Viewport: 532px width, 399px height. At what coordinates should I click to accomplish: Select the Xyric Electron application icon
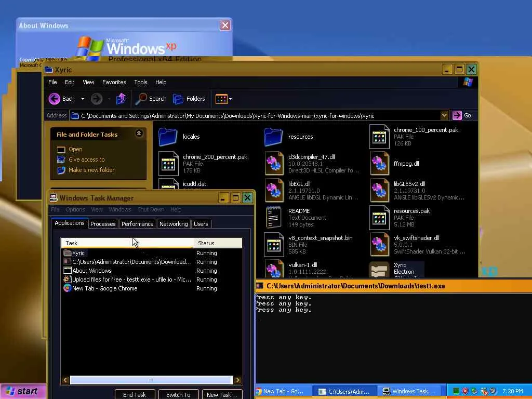(x=379, y=270)
